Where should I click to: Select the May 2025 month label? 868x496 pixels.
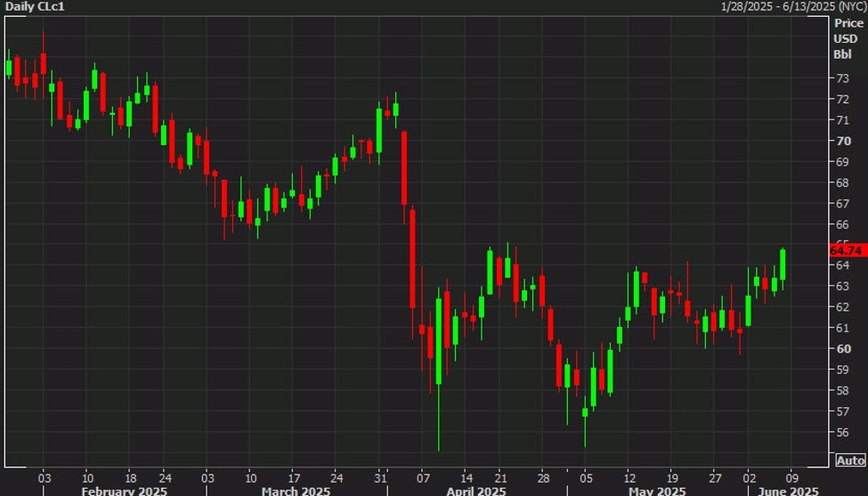click(656, 491)
